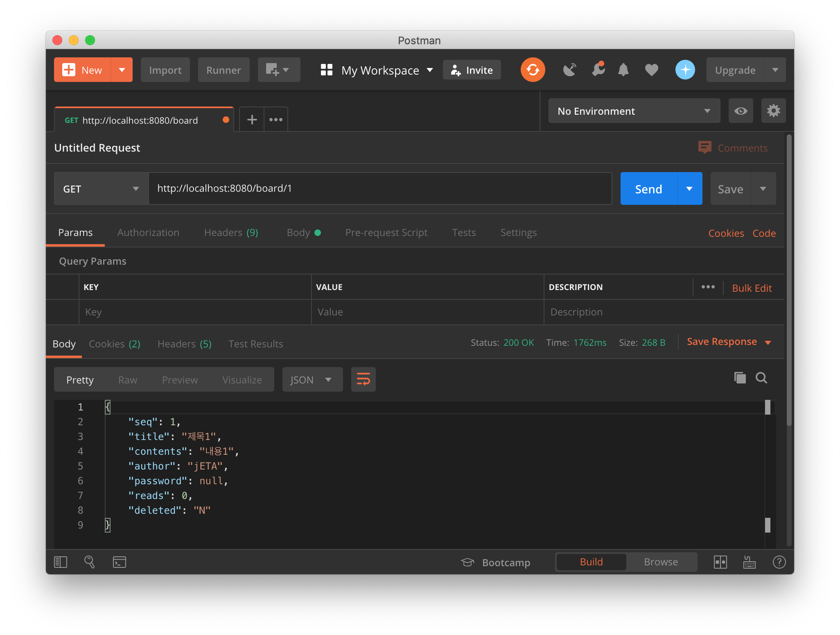Toggle the sidebar panel icon
Screen dimensions: 840x635
click(x=61, y=562)
